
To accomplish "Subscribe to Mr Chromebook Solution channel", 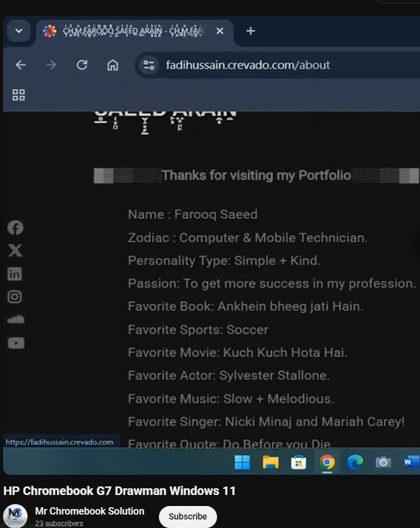I will 188,516.
